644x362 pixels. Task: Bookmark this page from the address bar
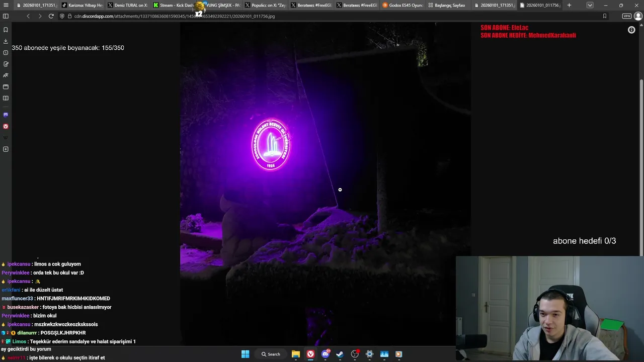pos(604,16)
